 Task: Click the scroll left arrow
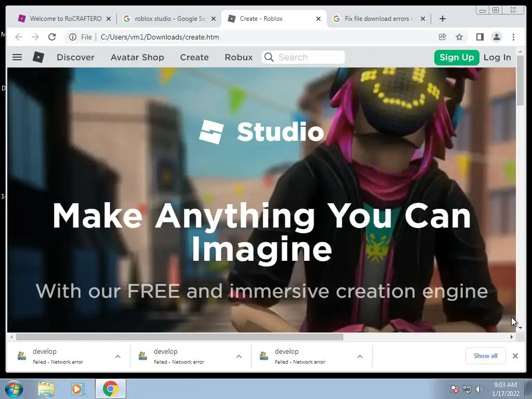point(11,337)
